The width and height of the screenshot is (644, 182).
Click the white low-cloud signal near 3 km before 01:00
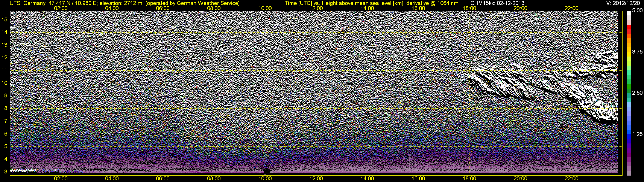pyautogui.click(x=23, y=170)
